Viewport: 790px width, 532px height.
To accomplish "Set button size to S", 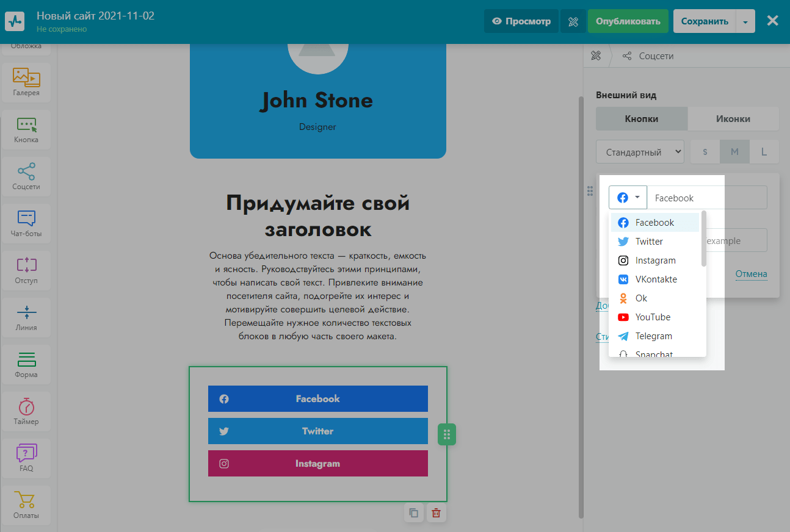I will tap(705, 152).
